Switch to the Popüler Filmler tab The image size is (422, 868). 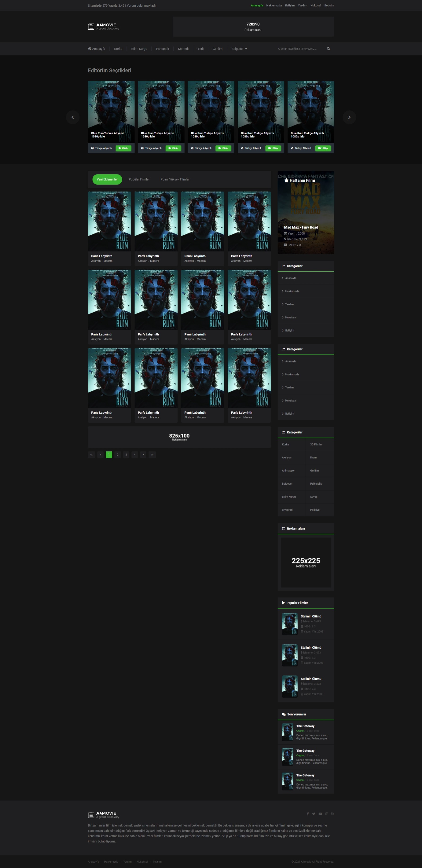point(139,179)
